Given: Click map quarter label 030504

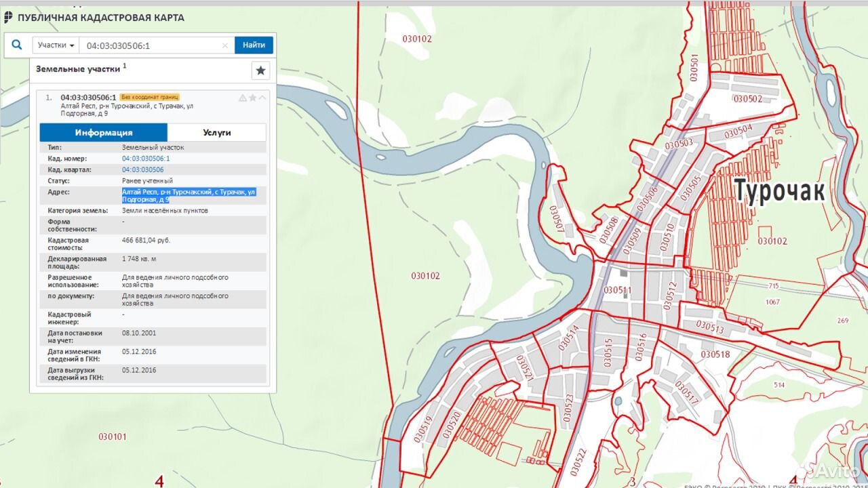Looking at the screenshot, I should tap(738, 130).
